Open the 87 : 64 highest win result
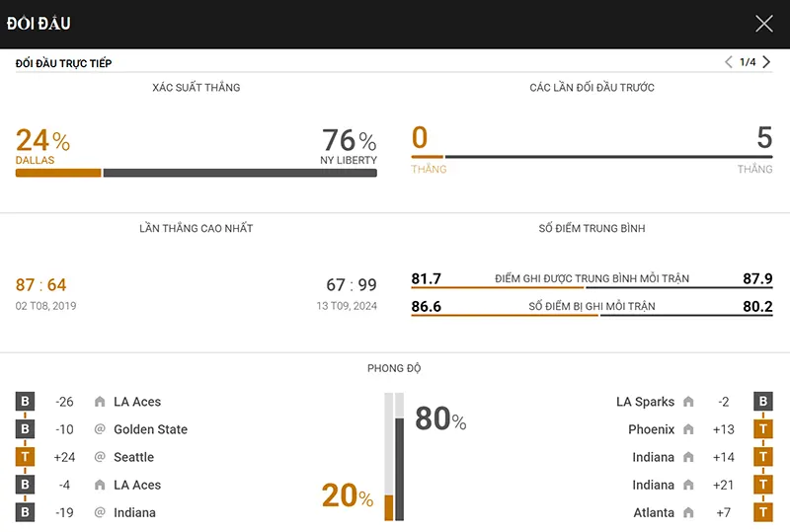The height and width of the screenshot is (532, 790). pos(40,284)
